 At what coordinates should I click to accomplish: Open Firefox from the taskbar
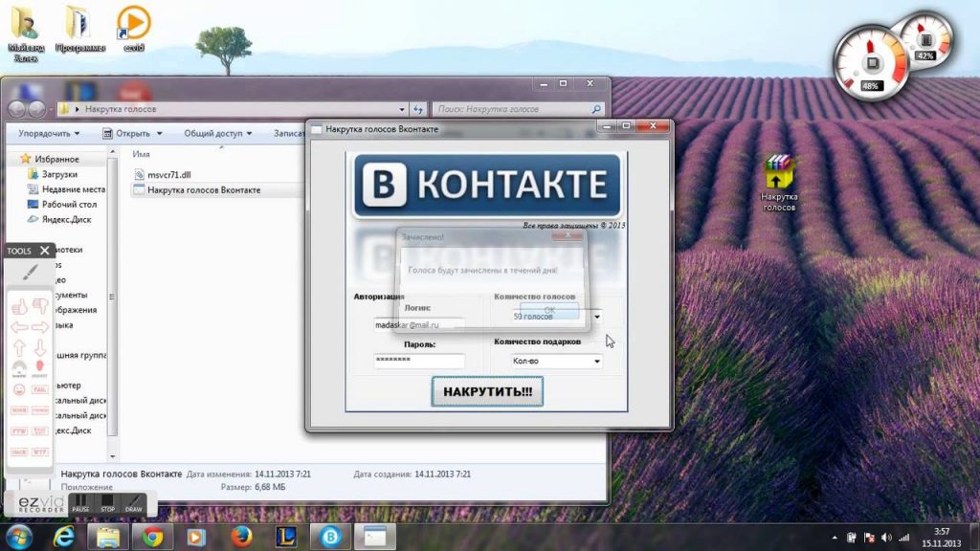click(241, 537)
